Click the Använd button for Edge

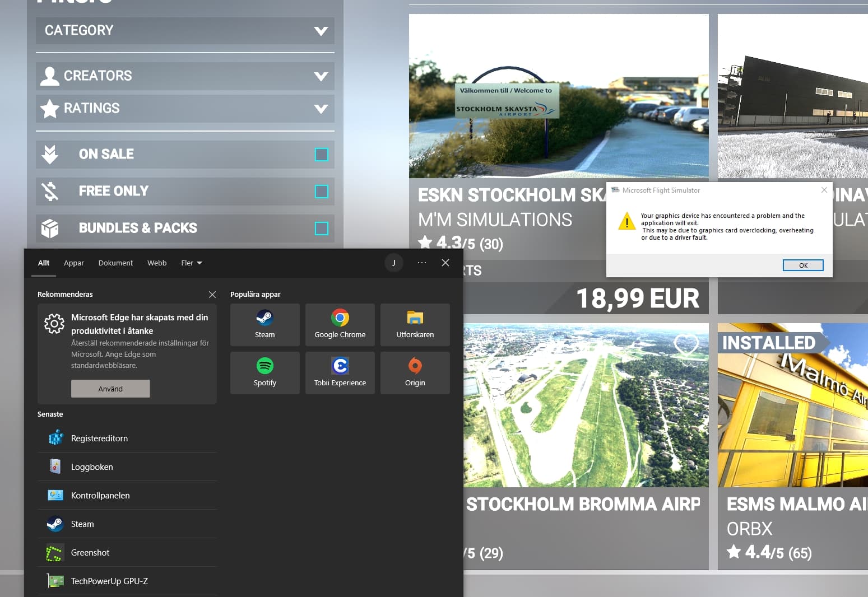coord(110,389)
